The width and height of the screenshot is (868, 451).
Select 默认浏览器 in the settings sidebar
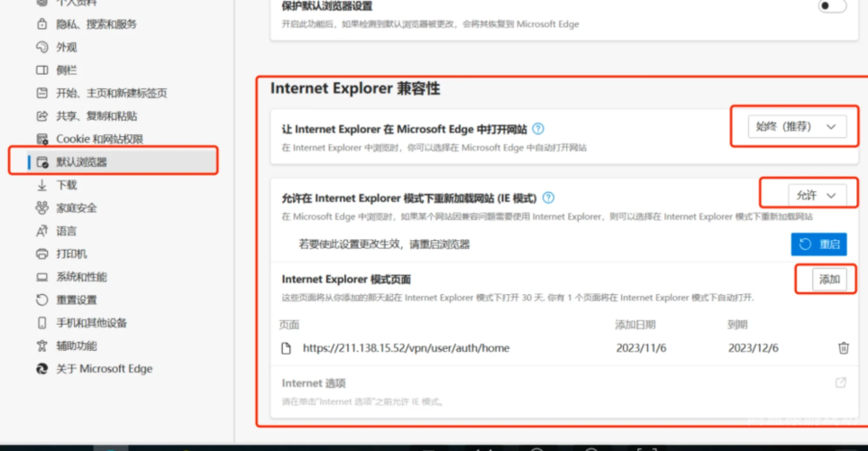coord(81,162)
